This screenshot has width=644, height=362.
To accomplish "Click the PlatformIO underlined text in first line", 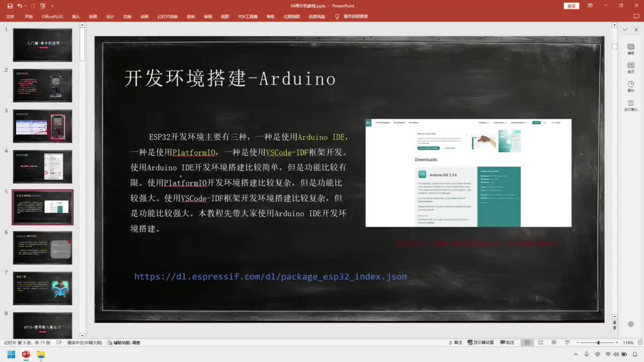I will (x=194, y=152).
